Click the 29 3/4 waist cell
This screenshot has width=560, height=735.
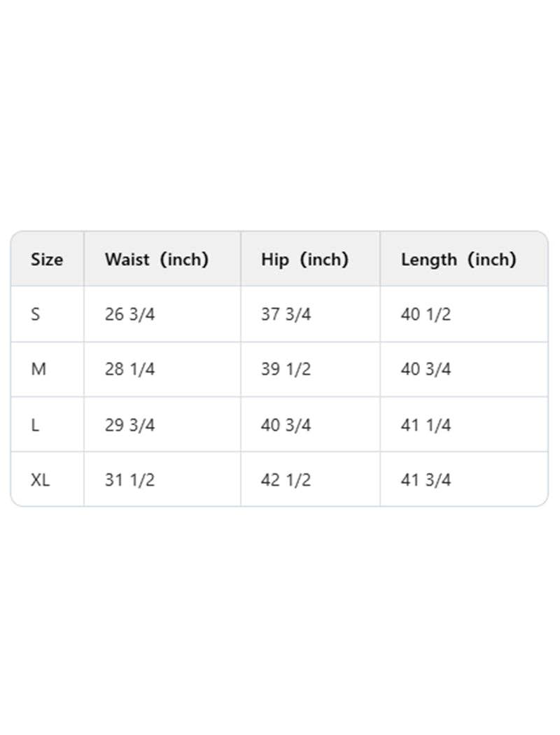(129, 425)
